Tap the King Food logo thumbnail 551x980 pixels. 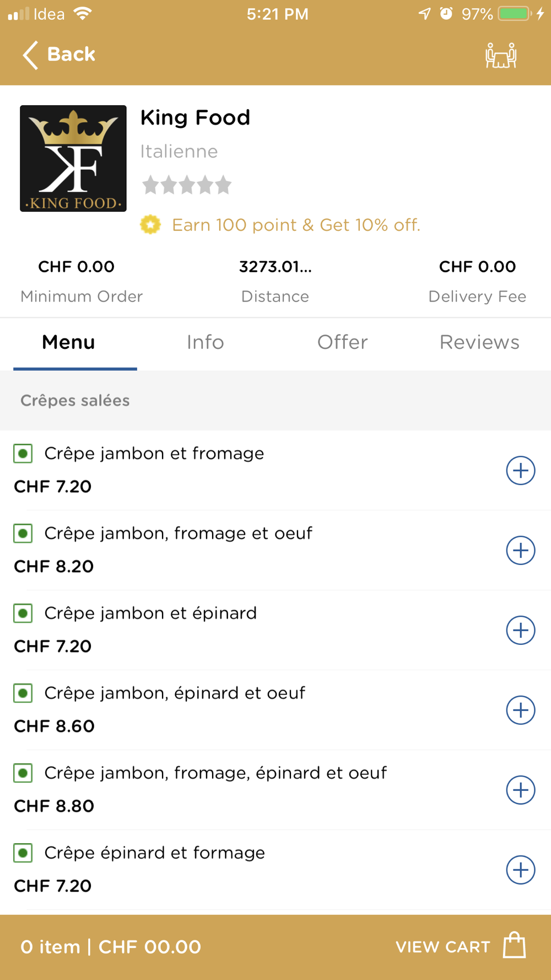pos(73,159)
